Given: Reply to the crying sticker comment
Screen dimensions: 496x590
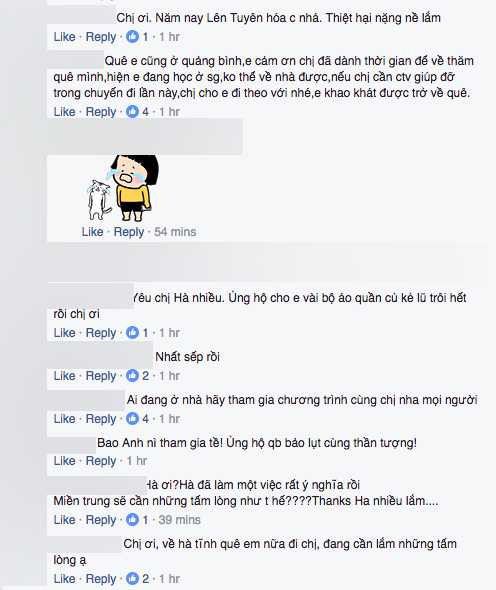Looking at the screenshot, I should coord(129,231).
